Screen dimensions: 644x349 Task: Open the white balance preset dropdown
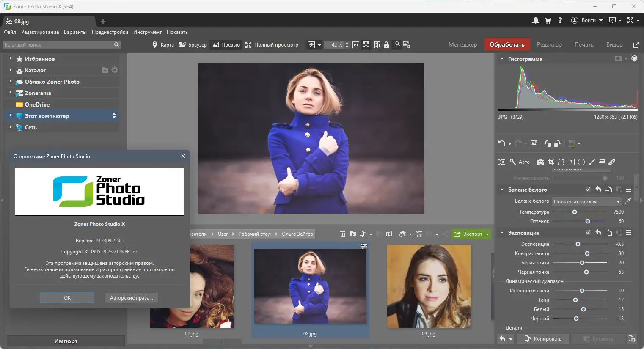coord(587,202)
